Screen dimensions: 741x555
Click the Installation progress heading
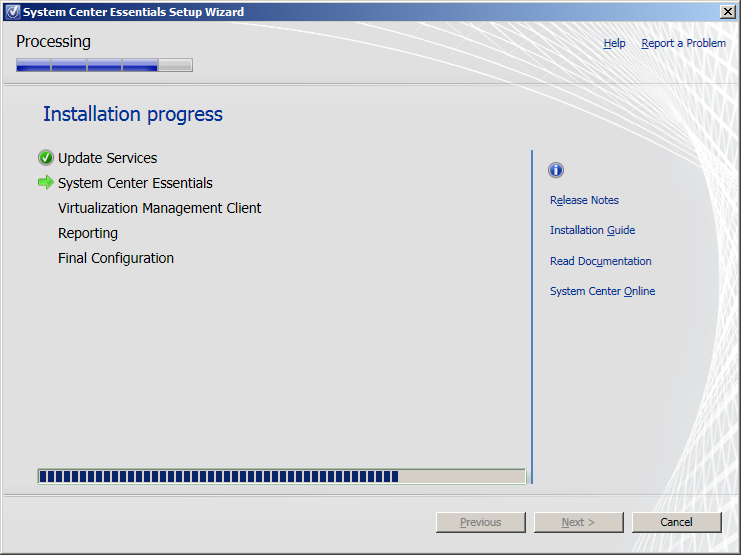[x=133, y=114]
